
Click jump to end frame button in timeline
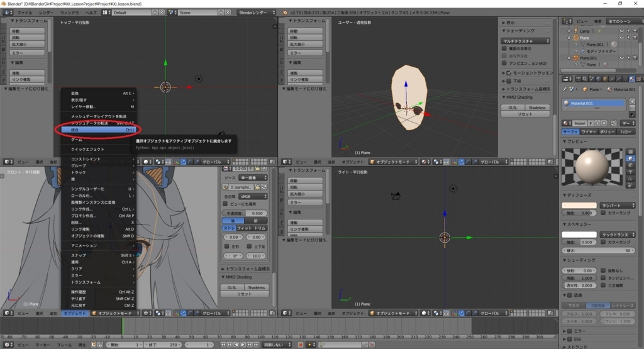[257, 345]
